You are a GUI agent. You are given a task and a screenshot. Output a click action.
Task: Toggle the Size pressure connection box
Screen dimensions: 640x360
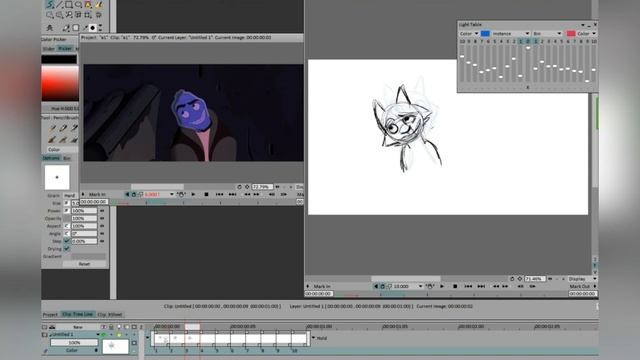(67, 203)
